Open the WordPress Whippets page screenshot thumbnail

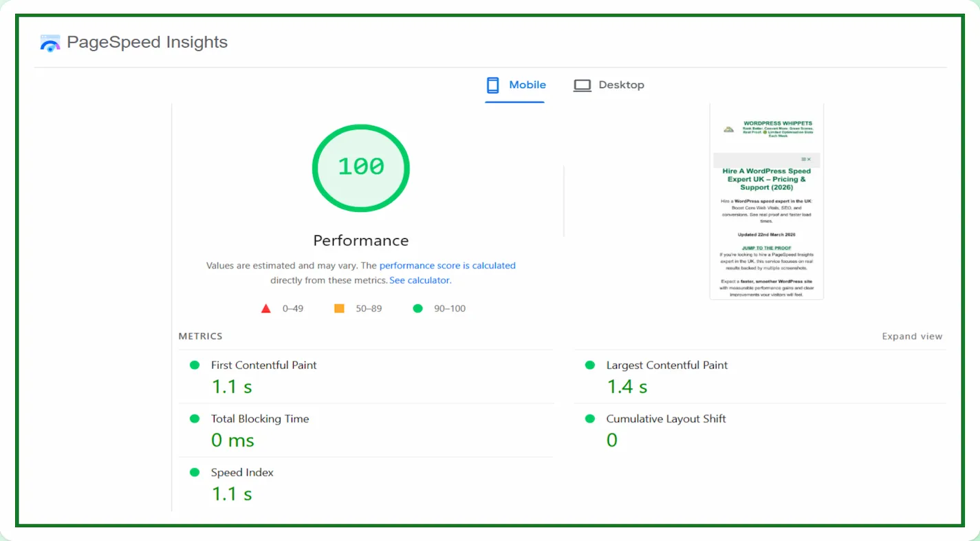click(766, 206)
